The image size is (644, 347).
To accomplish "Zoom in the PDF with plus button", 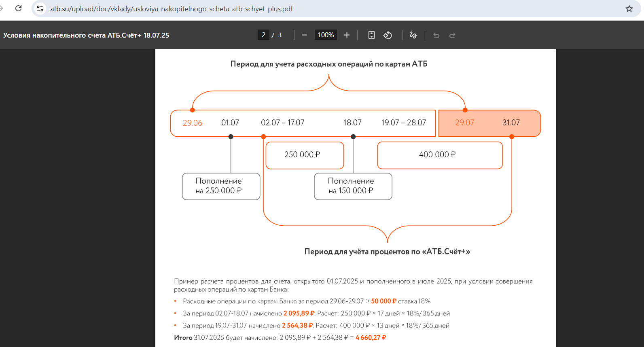I will click(x=347, y=35).
